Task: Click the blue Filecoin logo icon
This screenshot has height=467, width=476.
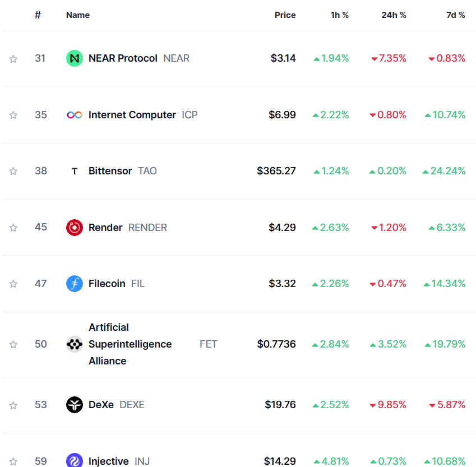Action: (75, 284)
